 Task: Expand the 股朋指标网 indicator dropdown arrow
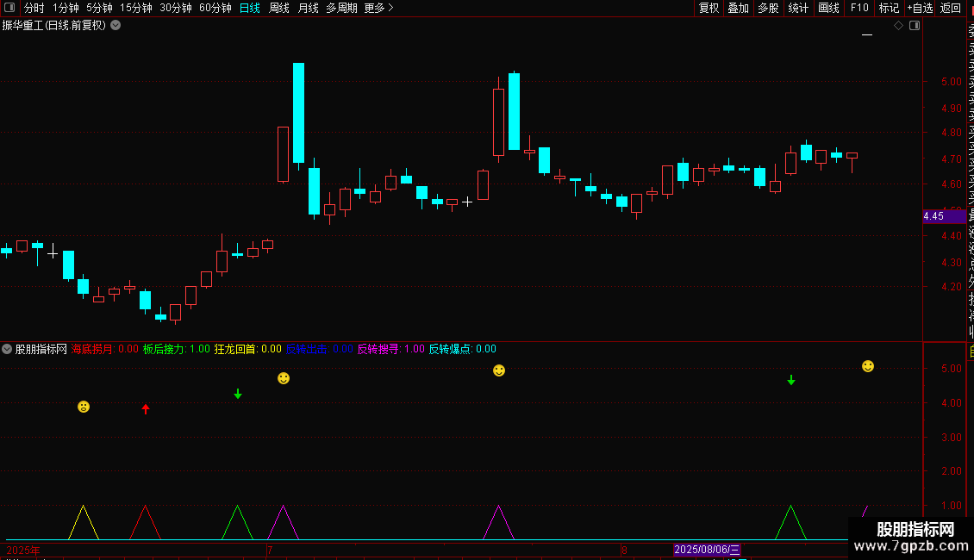click(x=7, y=349)
